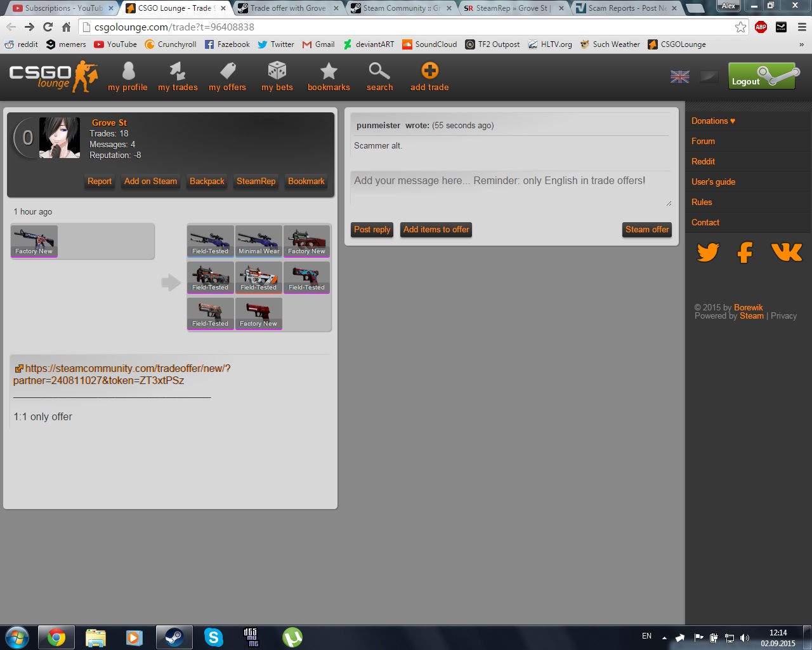Click the AdBlock Plus extension icon
812x650 pixels.
coord(761,27)
